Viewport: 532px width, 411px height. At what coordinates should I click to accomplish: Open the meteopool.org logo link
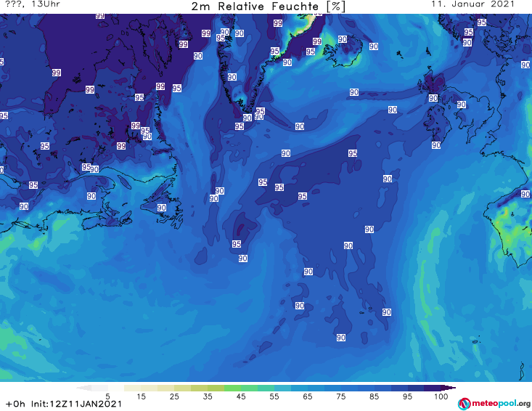(x=494, y=404)
